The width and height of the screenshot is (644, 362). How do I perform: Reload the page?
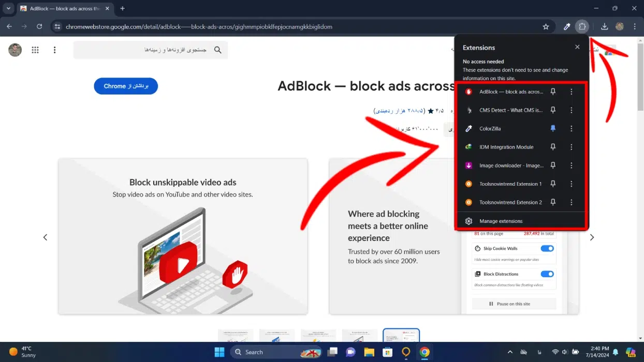point(39,27)
